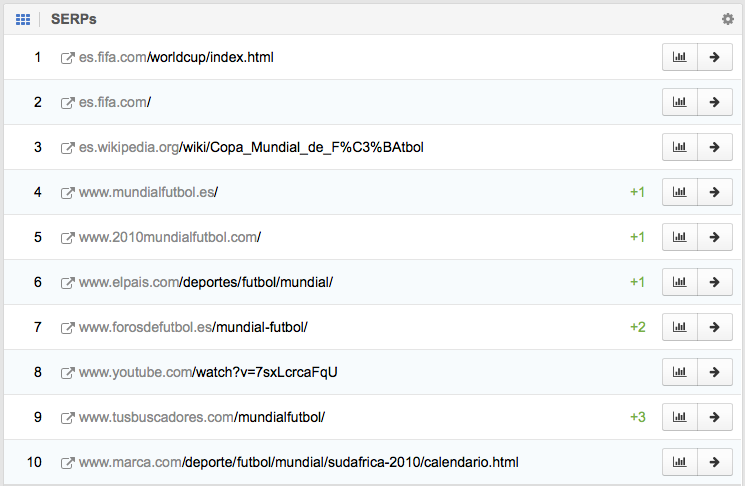This screenshot has height=486, width=745.
Task: Open the bar chart for www.mundialfutbol.es
Action: click(x=679, y=192)
